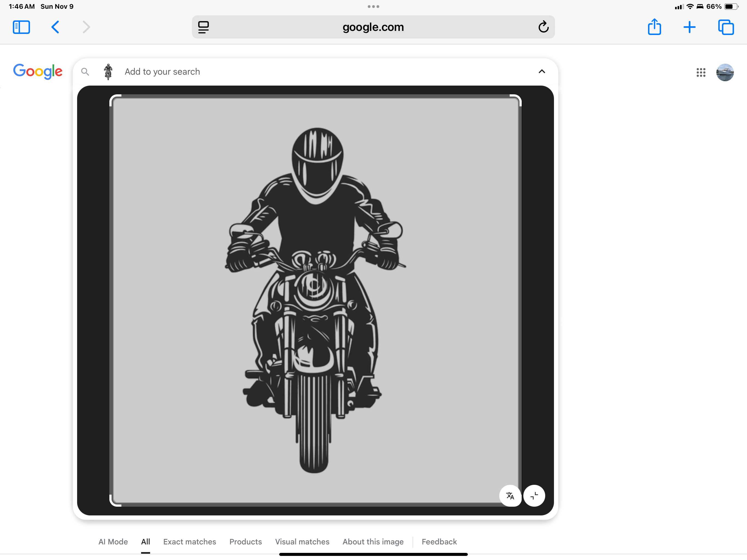Open page settings reader icon in address bar
The width and height of the screenshot is (747, 560).
[x=203, y=27]
